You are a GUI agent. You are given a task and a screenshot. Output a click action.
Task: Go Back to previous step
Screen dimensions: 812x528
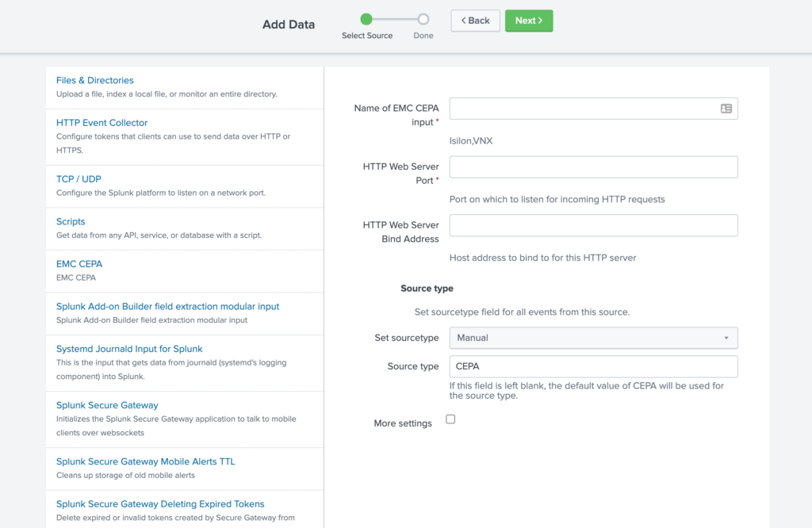point(475,21)
